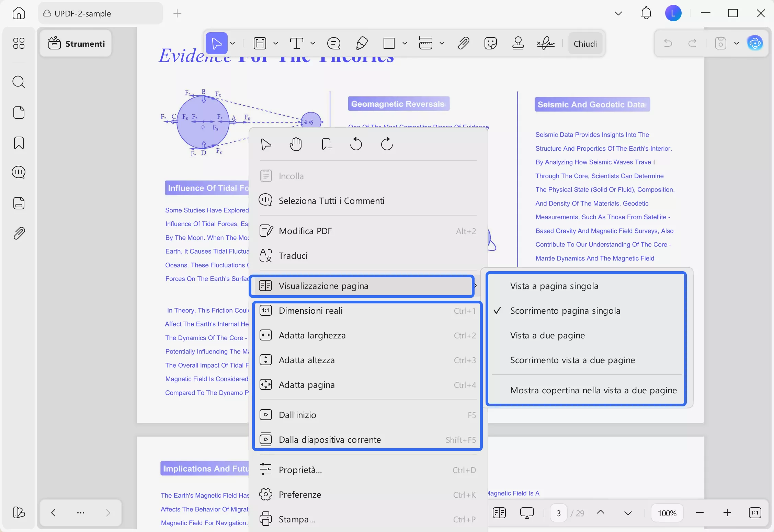Select Scorrimento pagina singola view option
The width and height of the screenshot is (774, 532).
(565, 311)
